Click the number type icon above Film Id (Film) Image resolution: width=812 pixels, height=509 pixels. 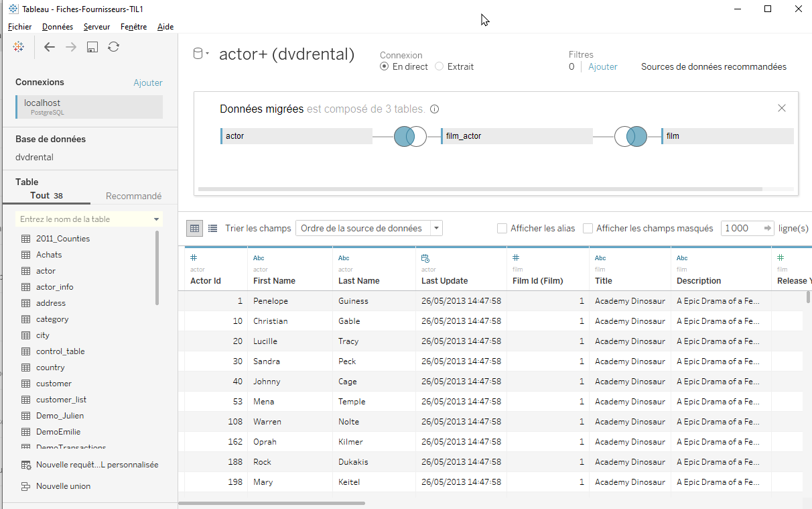tap(516, 258)
